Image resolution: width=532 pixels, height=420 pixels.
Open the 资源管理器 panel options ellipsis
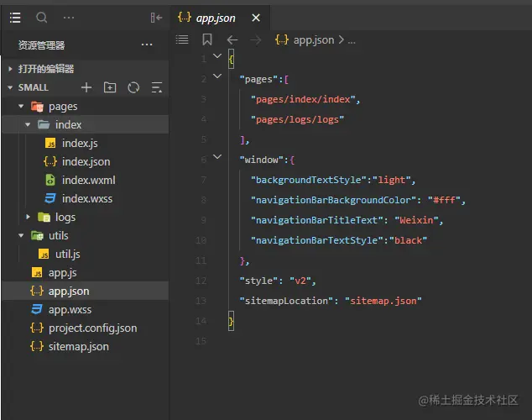[147, 45]
